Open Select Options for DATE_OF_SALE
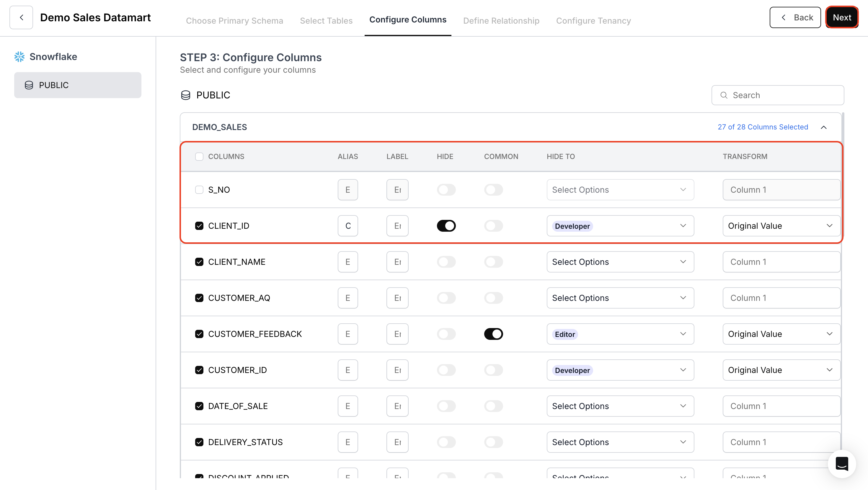The image size is (868, 490). point(620,406)
